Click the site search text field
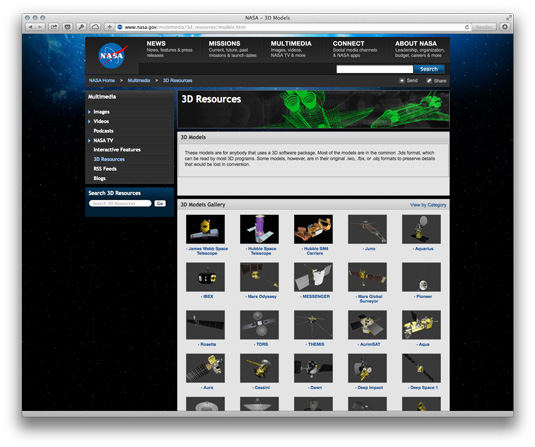Screen dimensions: 535x447 tap(374, 69)
